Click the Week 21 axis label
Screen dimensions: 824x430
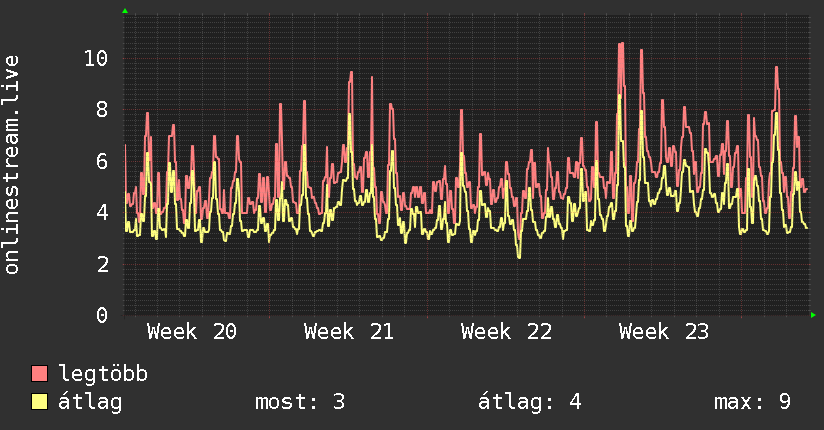click(349, 332)
